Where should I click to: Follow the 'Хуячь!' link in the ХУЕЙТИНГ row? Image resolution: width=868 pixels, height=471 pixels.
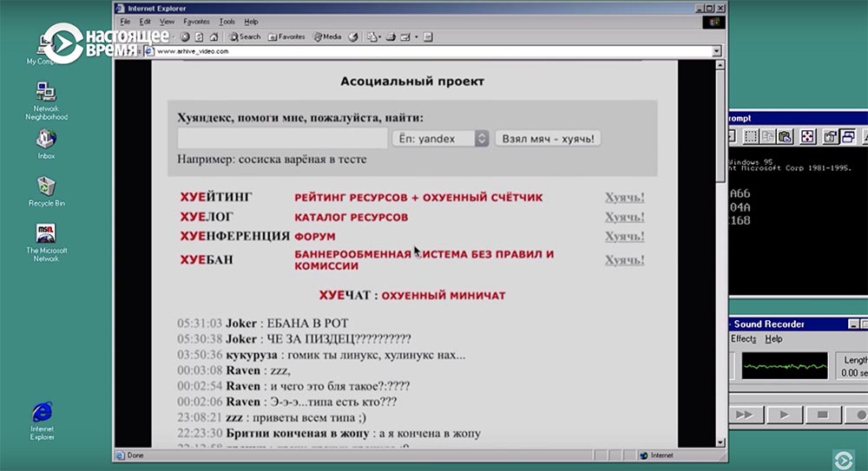(x=624, y=197)
